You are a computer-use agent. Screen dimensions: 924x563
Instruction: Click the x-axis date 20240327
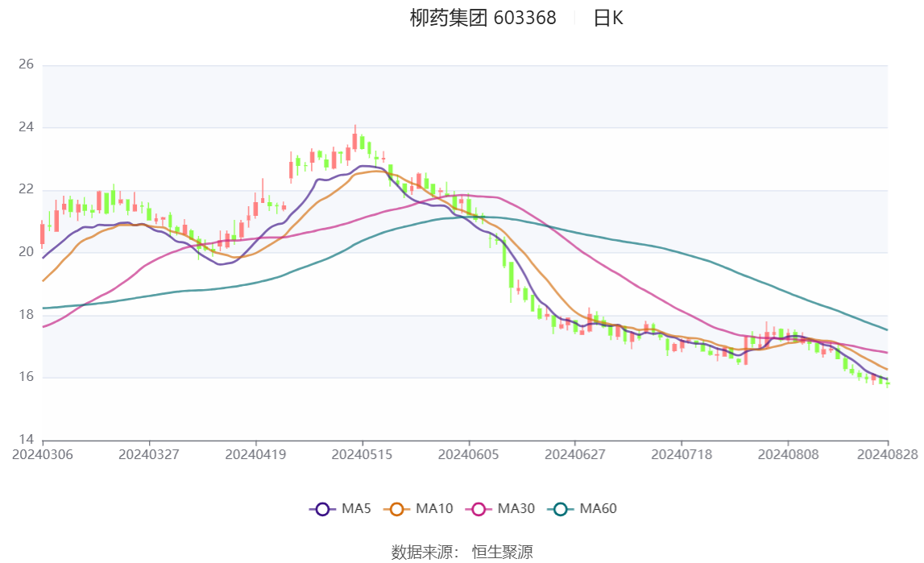point(149,454)
